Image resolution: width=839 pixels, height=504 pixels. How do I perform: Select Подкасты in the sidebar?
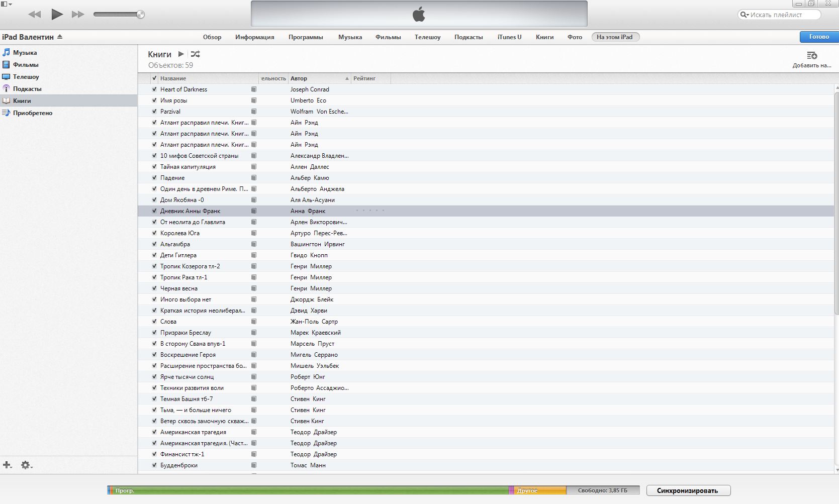(68, 88)
